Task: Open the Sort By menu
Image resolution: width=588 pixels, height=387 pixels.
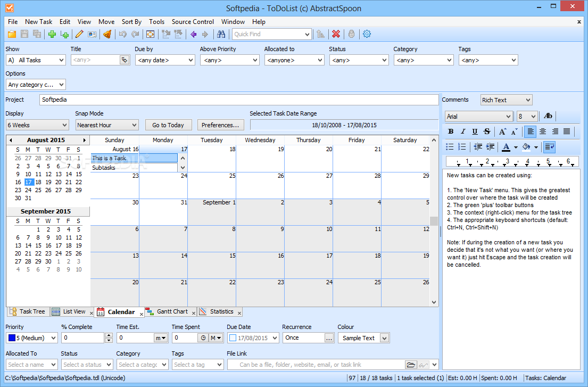Action: pos(131,22)
